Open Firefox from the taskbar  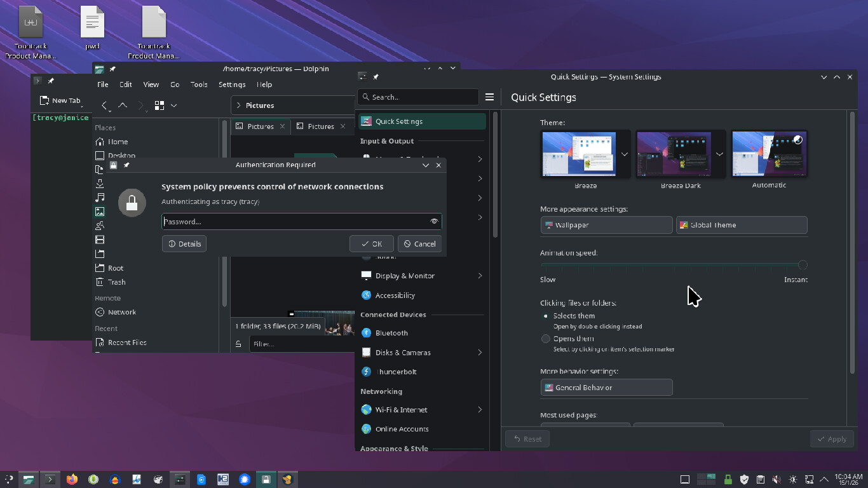coord(72,479)
